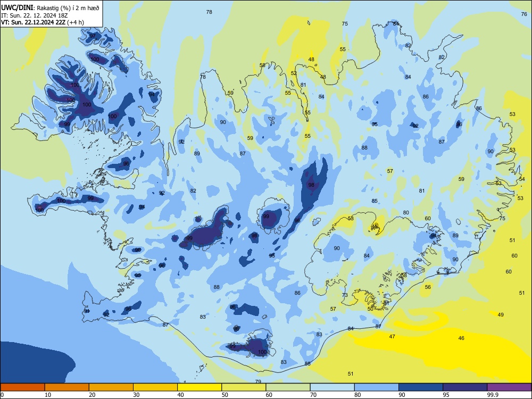Click the map value '73' near the glacier outline

[345, 295]
